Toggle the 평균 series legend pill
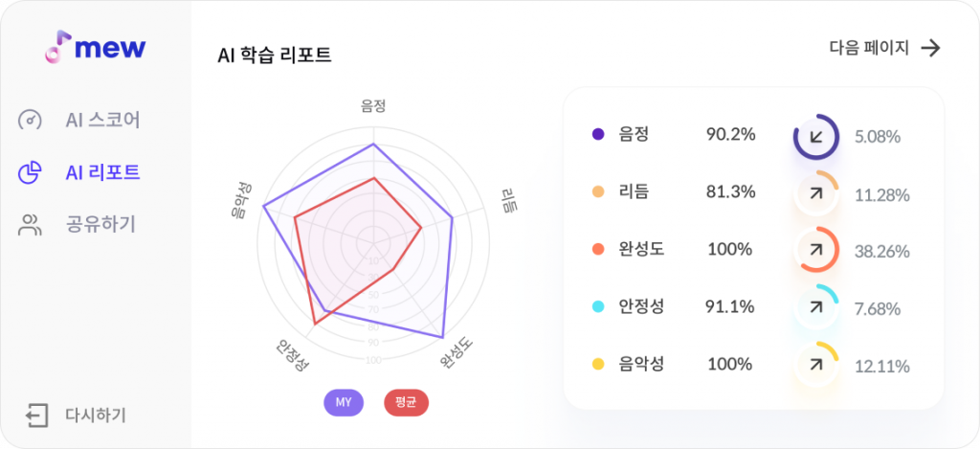This screenshot has width=980, height=449. pos(406,403)
